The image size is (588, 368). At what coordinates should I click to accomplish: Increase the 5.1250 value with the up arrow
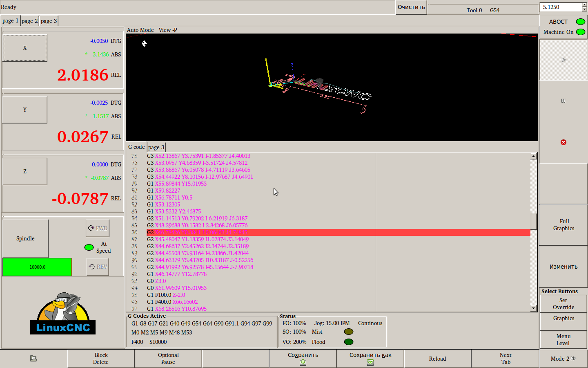coord(584,5)
